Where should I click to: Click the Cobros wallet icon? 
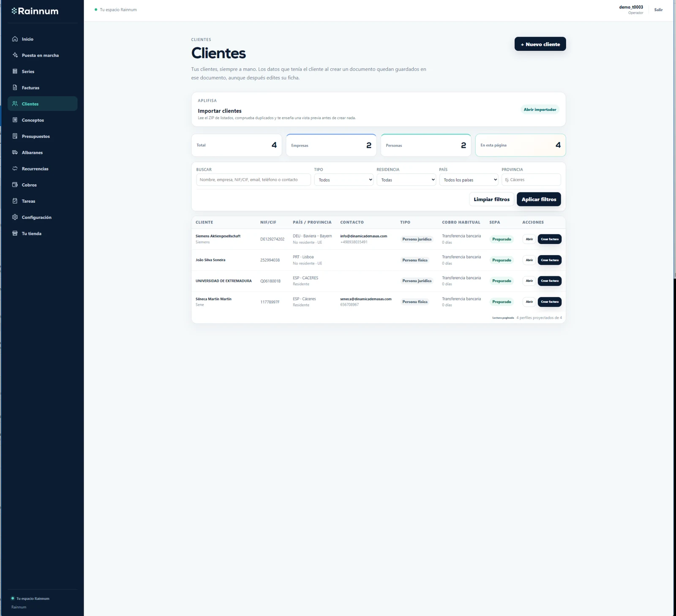(15, 185)
